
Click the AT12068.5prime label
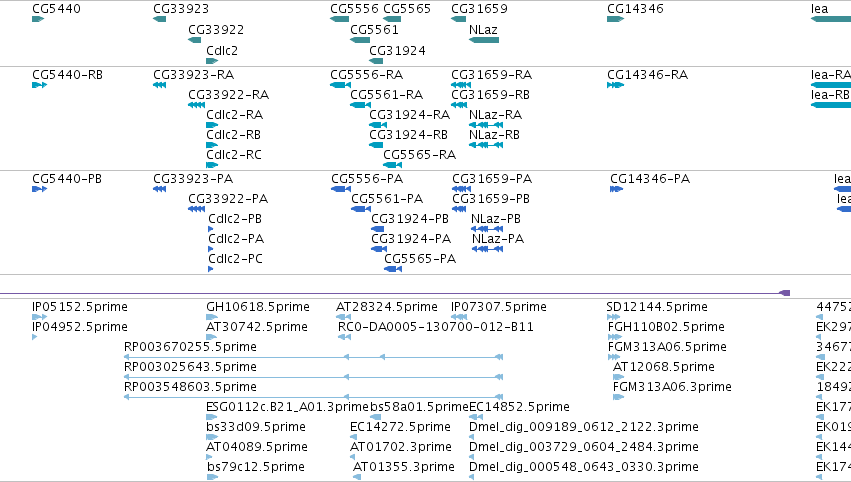click(664, 367)
